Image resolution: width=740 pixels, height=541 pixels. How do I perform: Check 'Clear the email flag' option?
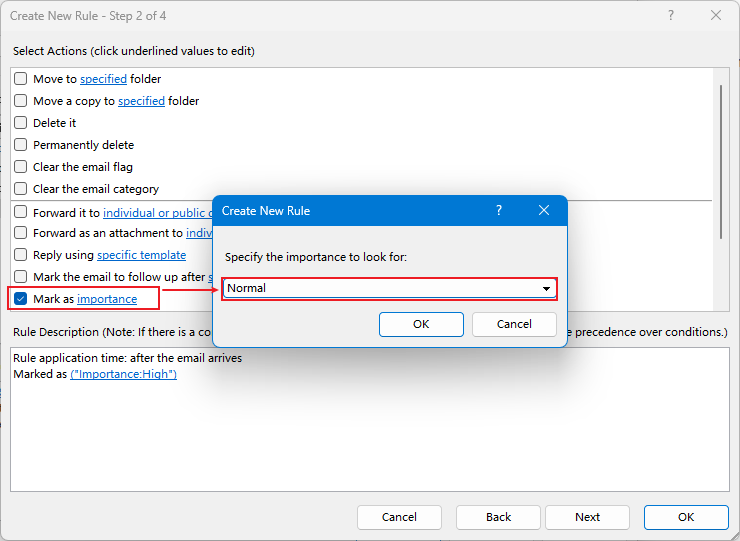[x=21, y=167]
